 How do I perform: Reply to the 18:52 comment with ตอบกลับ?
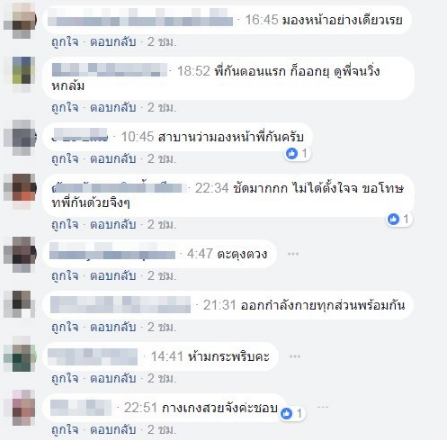113,107
